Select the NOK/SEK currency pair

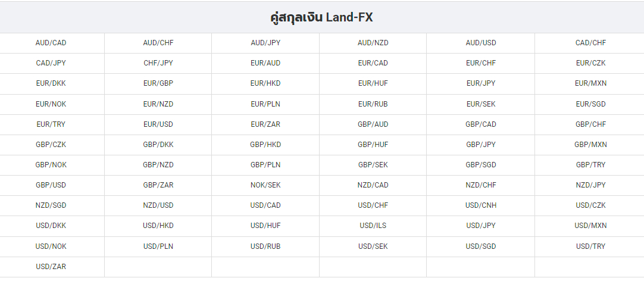(x=265, y=185)
